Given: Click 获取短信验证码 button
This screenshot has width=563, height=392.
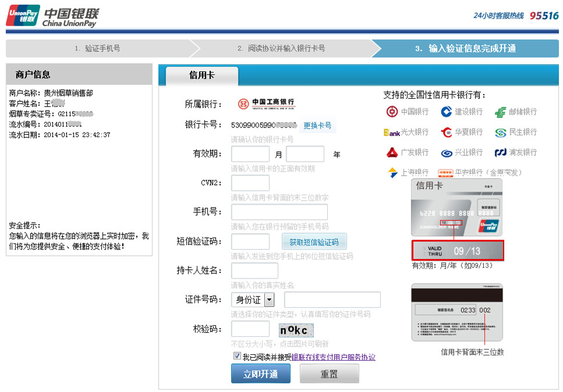Looking at the screenshot, I should (x=314, y=242).
